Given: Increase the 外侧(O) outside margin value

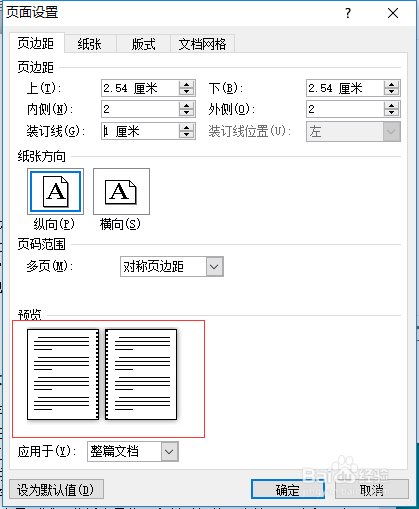Looking at the screenshot, I should 392,105.
